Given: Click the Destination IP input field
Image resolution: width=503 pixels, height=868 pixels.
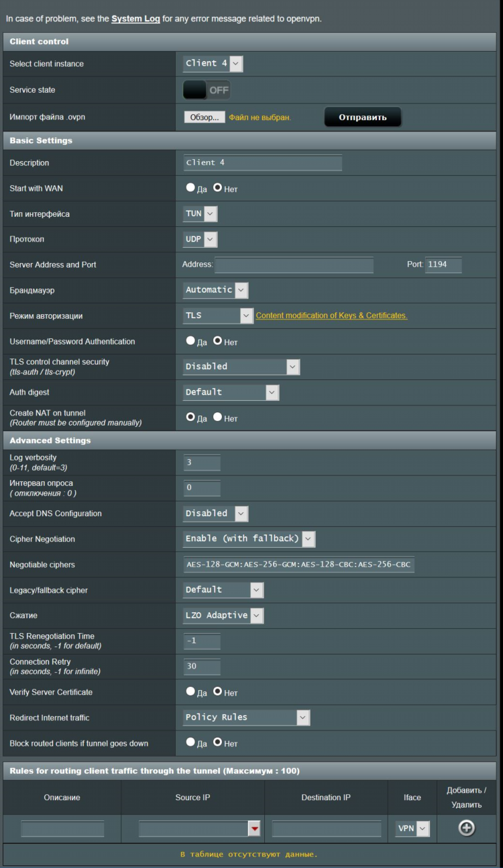Looking at the screenshot, I should pos(326,829).
